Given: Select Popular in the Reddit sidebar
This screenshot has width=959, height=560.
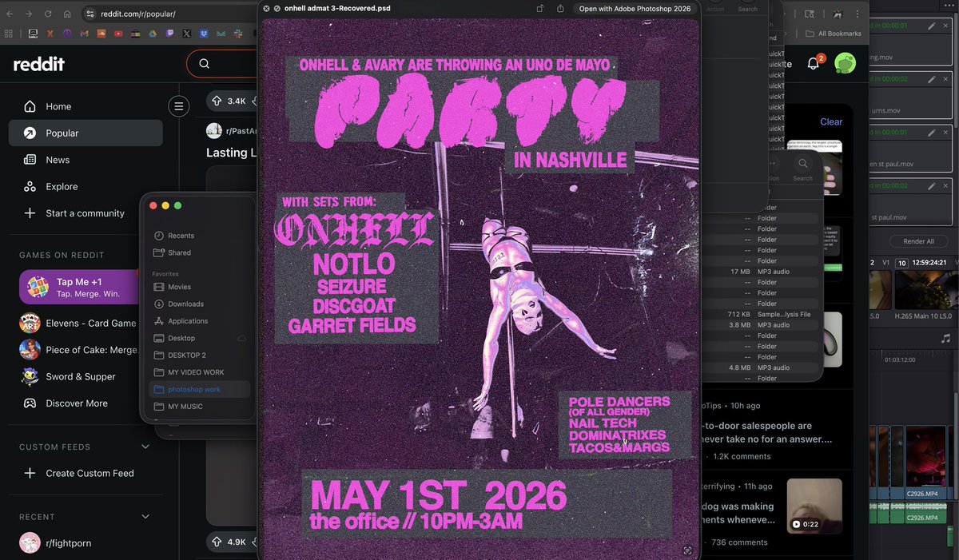Looking at the screenshot, I should point(86,133).
